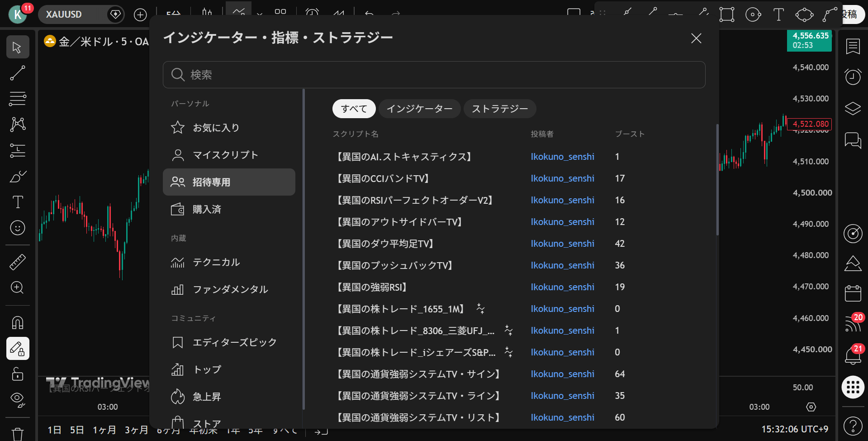Viewport: 868px width, 441px height.
Task: Remove drawings with the trash icon
Action: (18, 434)
